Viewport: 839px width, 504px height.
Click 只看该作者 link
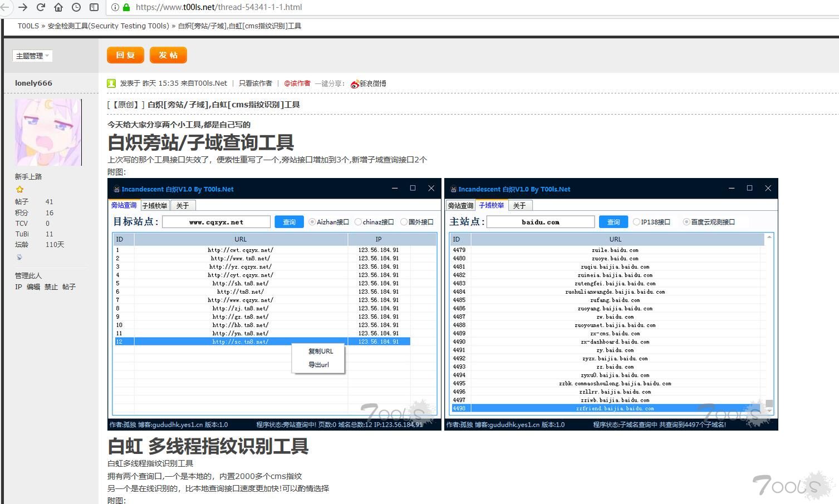click(256, 83)
